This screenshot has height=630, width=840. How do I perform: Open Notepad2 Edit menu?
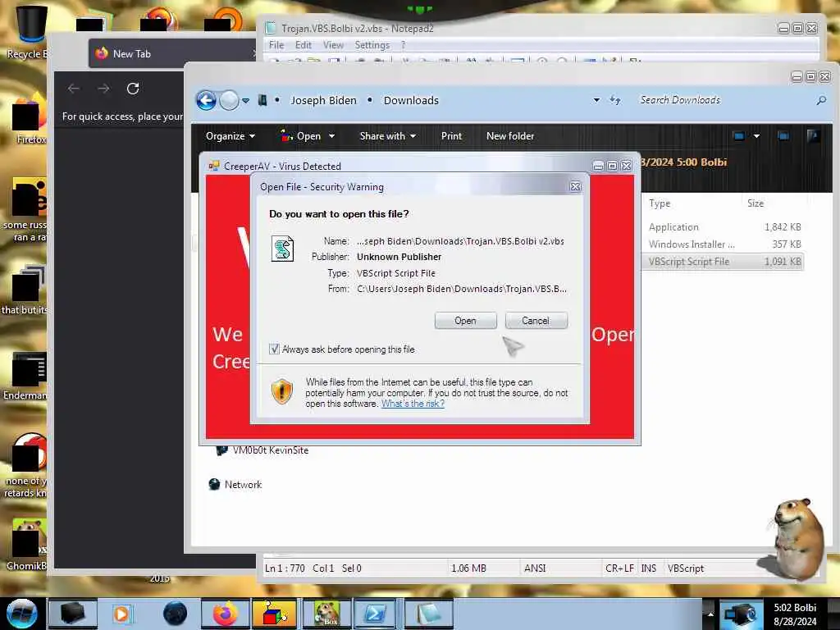[x=304, y=45]
